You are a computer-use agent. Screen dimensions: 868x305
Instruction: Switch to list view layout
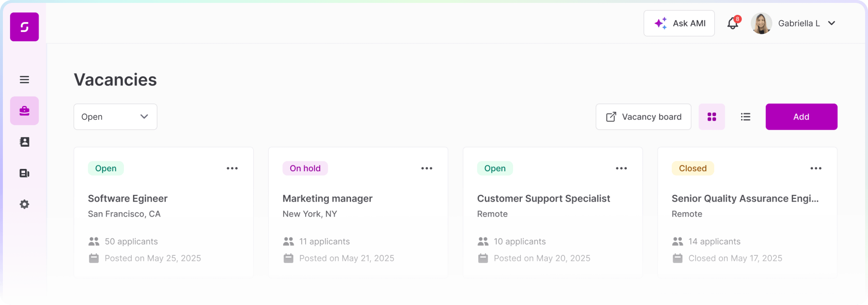746,117
